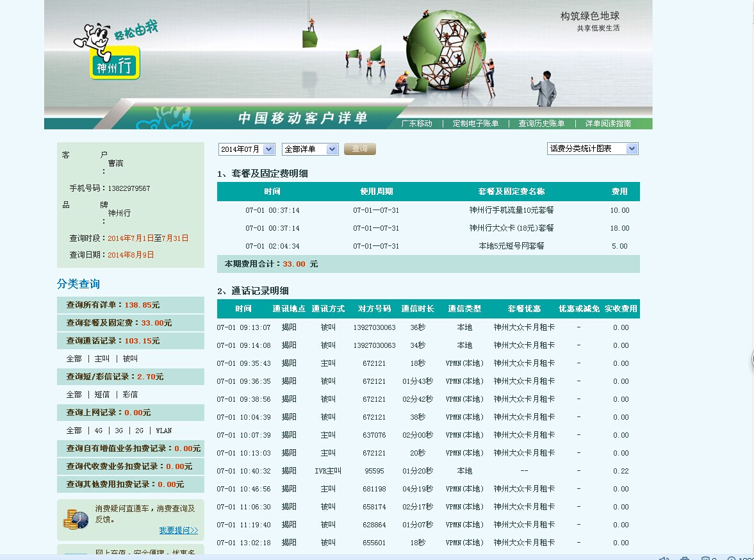Open 广东移动 in the green bar
The height and width of the screenshot is (560, 754).
click(417, 124)
